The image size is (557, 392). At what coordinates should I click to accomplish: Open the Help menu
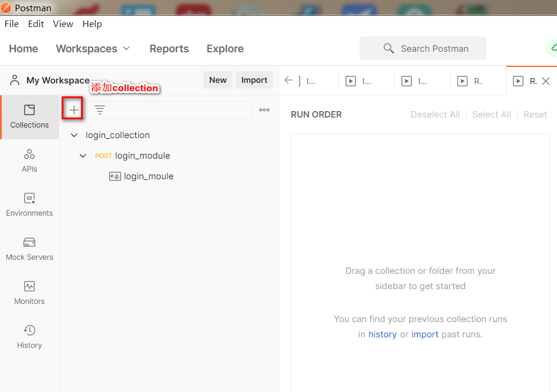point(92,24)
